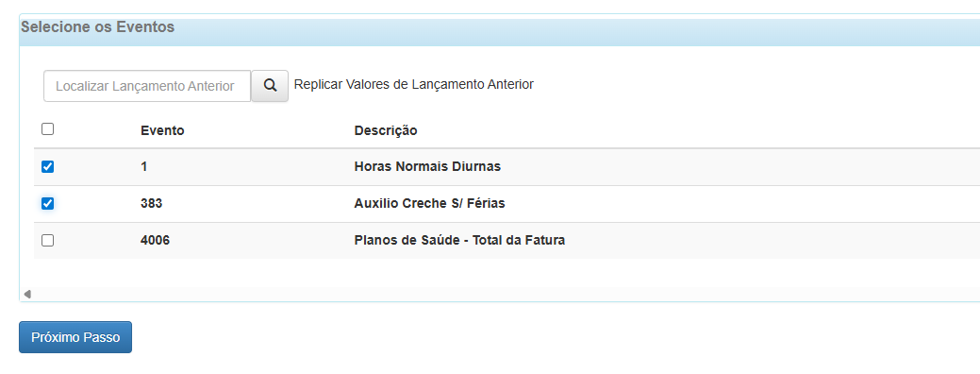Click the magnifying glass search button

coord(270,86)
